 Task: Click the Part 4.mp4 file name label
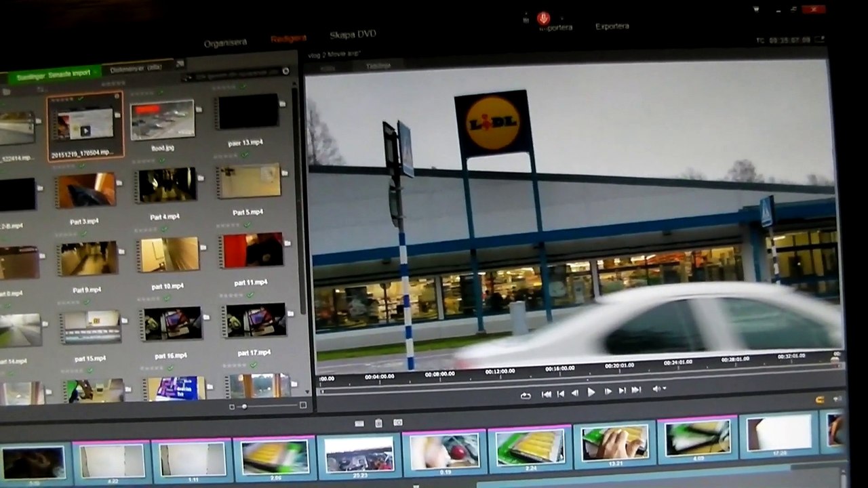165,217
